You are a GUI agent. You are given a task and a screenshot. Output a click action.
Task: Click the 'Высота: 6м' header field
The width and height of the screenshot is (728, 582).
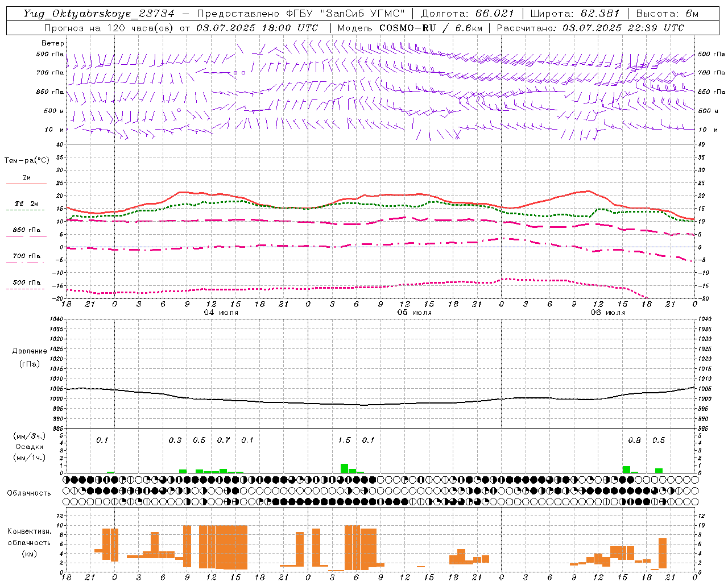tap(667, 14)
